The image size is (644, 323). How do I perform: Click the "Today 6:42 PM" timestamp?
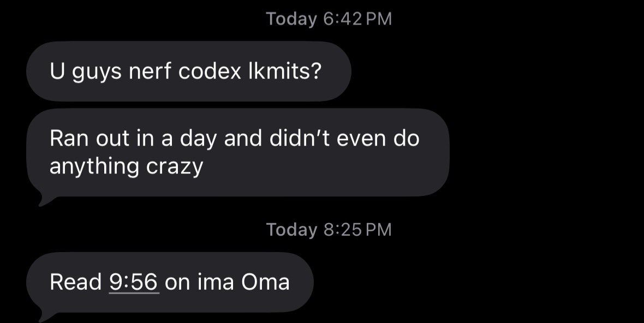[x=329, y=19]
